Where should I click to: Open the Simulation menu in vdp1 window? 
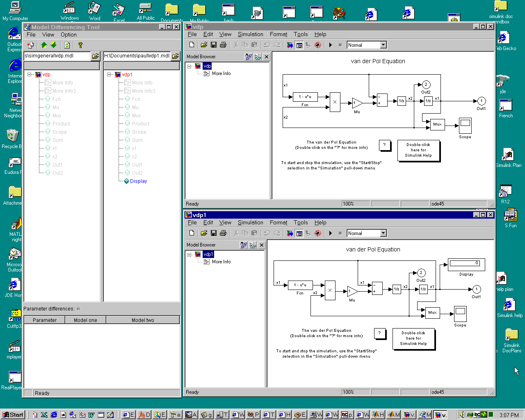250,223
